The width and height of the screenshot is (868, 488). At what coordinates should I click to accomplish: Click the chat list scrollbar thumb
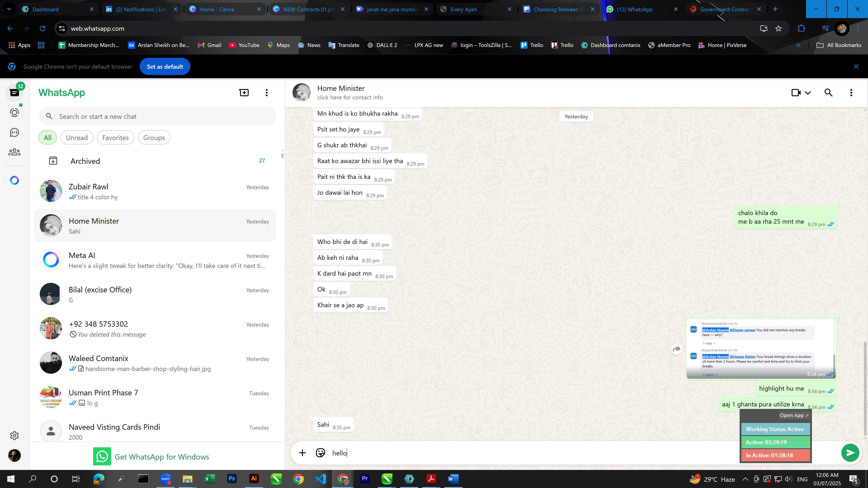(282, 155)
